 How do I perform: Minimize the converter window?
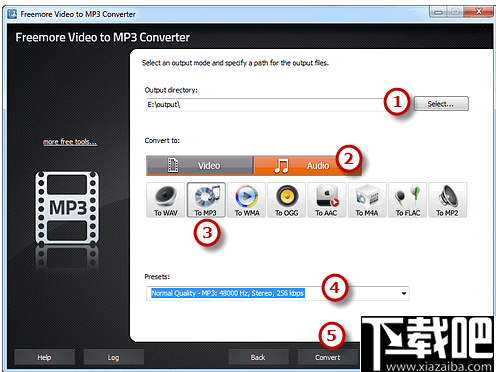pos(438,12)
